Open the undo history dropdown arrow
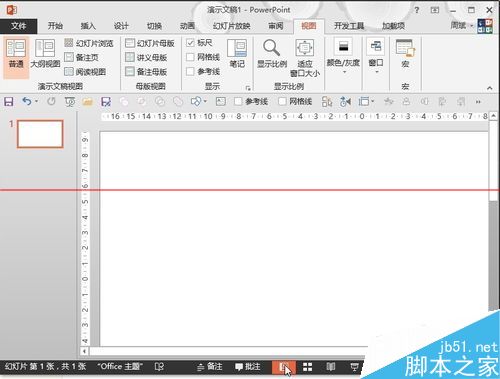 tap(36, 101)
